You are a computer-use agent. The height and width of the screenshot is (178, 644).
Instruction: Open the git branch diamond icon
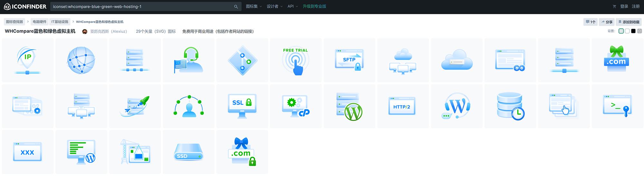242,60
